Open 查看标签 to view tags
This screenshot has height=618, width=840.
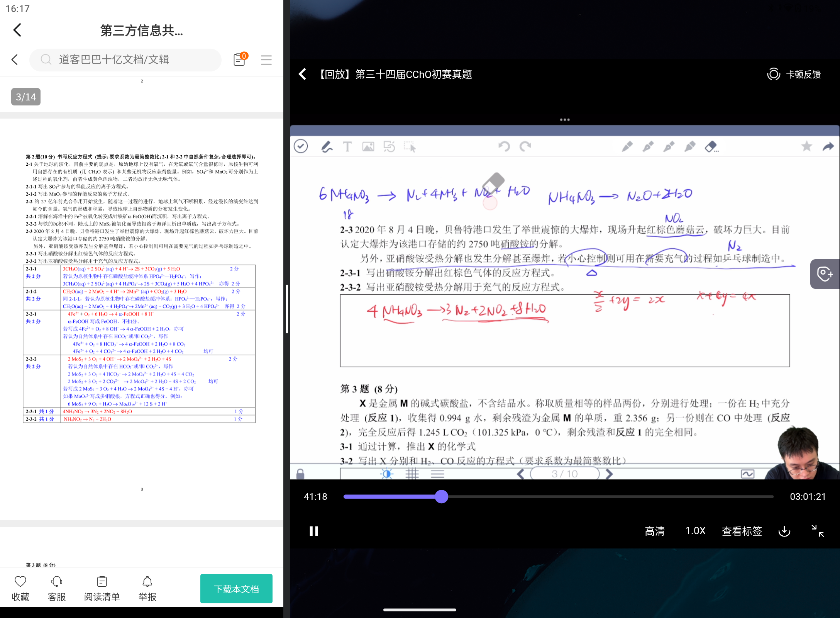click(742, 531)
